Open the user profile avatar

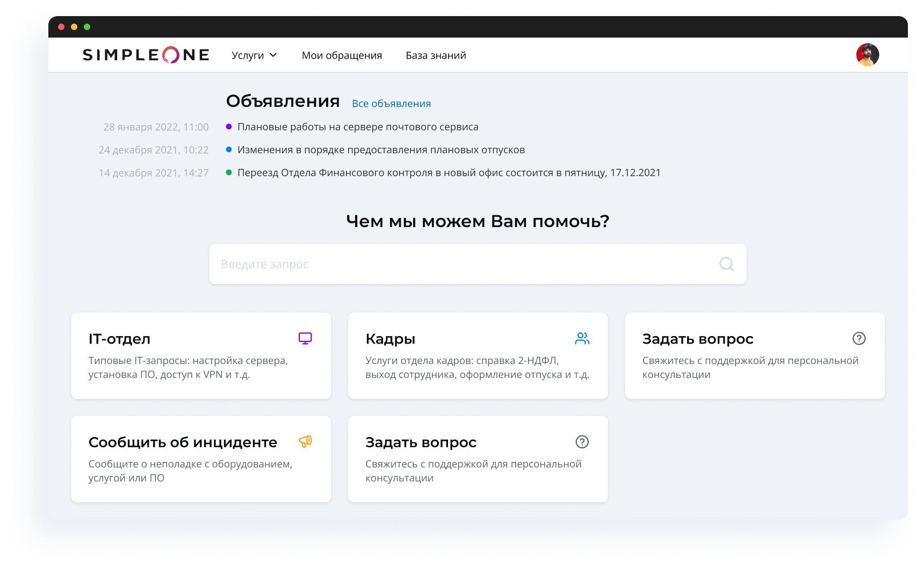867,55
